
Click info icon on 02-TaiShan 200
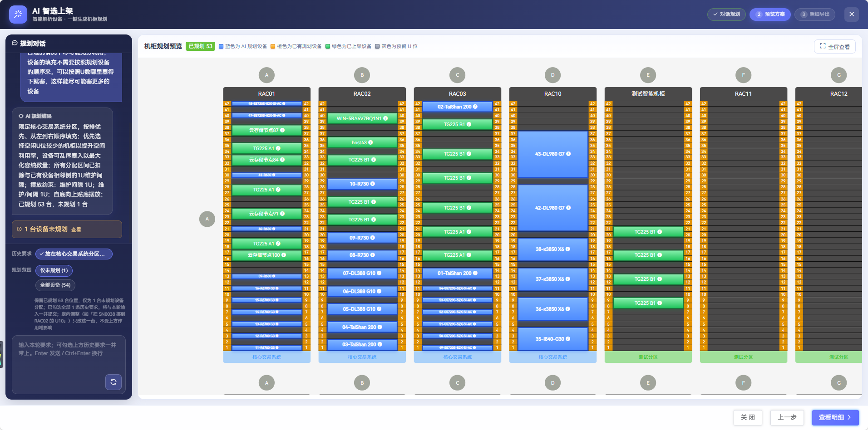pos(475,107)
